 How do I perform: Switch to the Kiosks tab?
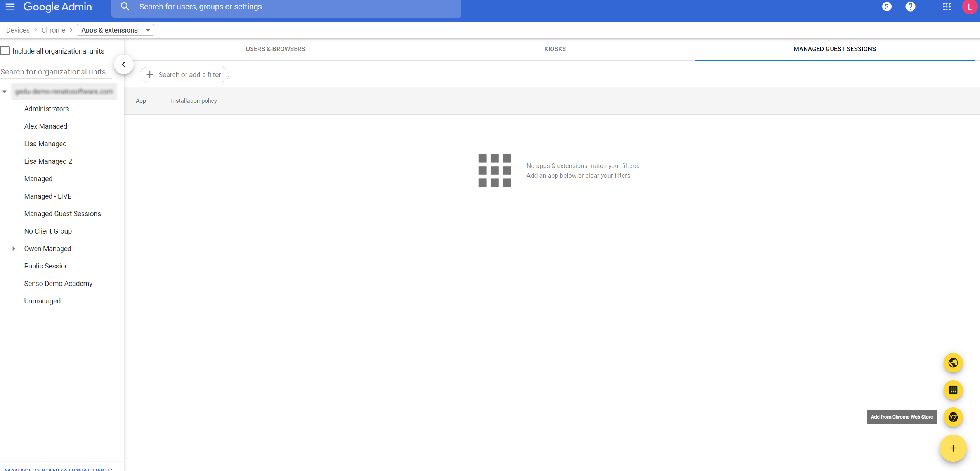click(x=555, y=49)
